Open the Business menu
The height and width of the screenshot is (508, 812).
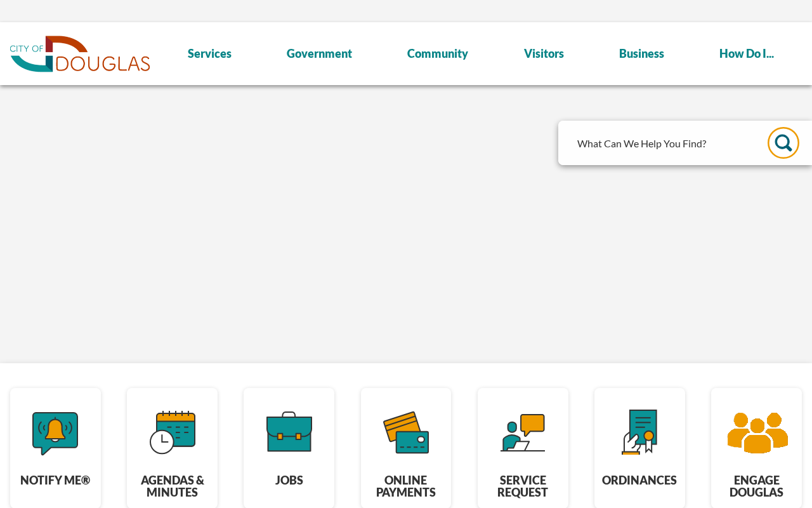641,54
